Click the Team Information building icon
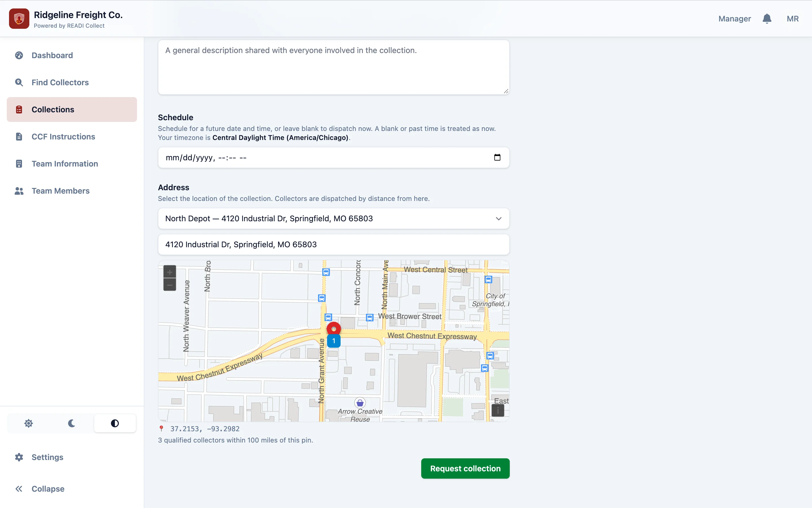 pyautogui.click(x=19, y=164)
